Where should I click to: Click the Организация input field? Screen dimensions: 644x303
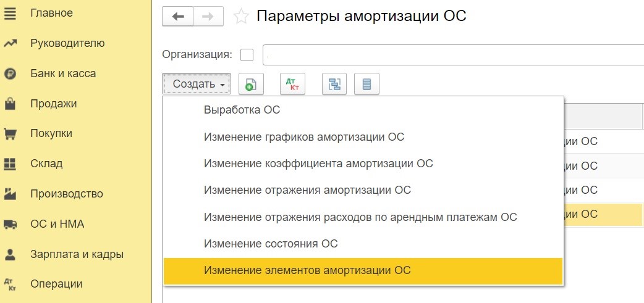pos(453,55)
